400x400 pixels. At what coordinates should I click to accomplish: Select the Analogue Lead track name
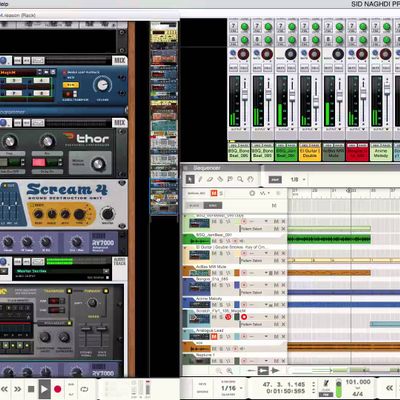(x=209, y=330)
